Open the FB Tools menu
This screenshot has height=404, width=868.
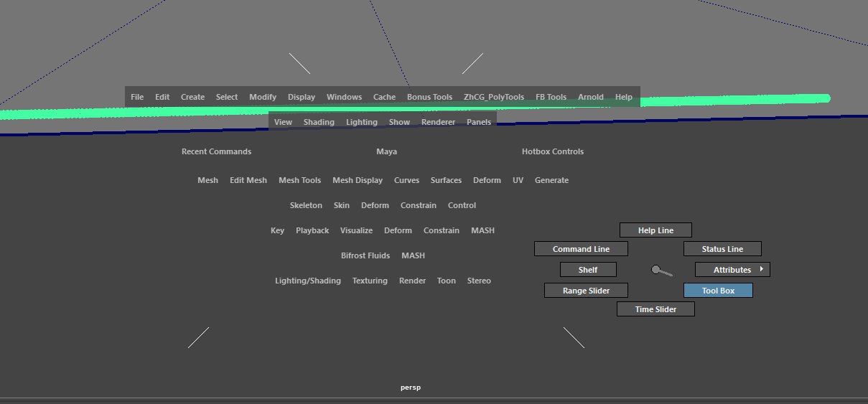point(551,97)
